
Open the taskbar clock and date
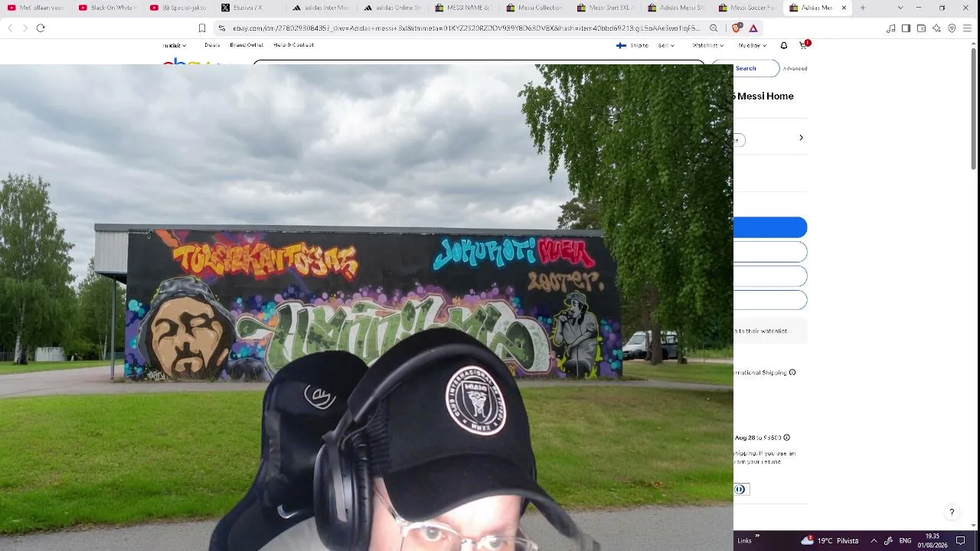tap(933, 540)
